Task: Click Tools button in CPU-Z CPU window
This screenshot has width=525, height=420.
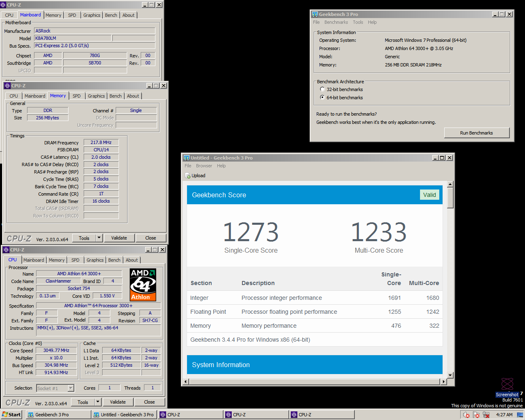Action: [83, 402]
